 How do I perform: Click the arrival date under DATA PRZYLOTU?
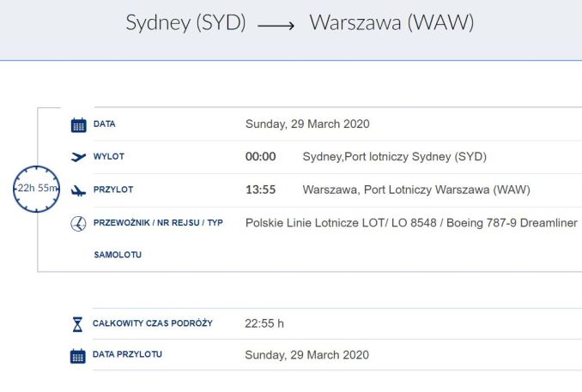click(306, 355)
